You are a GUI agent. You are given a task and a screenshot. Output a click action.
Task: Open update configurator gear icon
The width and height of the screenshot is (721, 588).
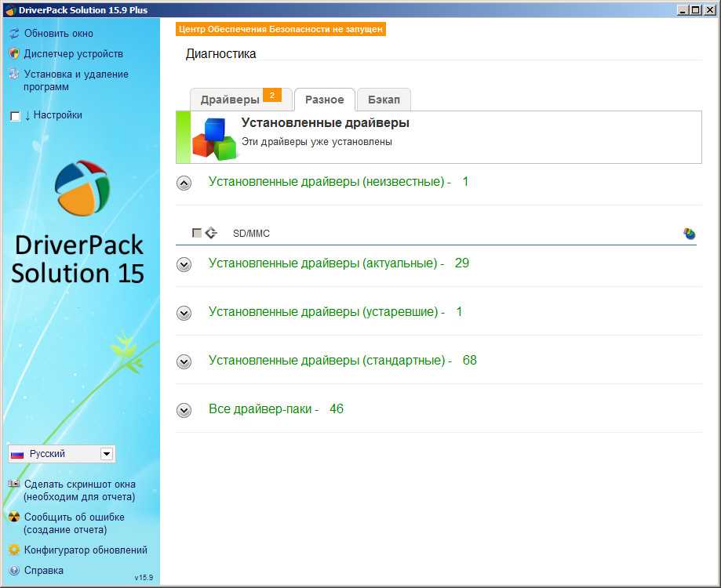[x=13, y=550]
